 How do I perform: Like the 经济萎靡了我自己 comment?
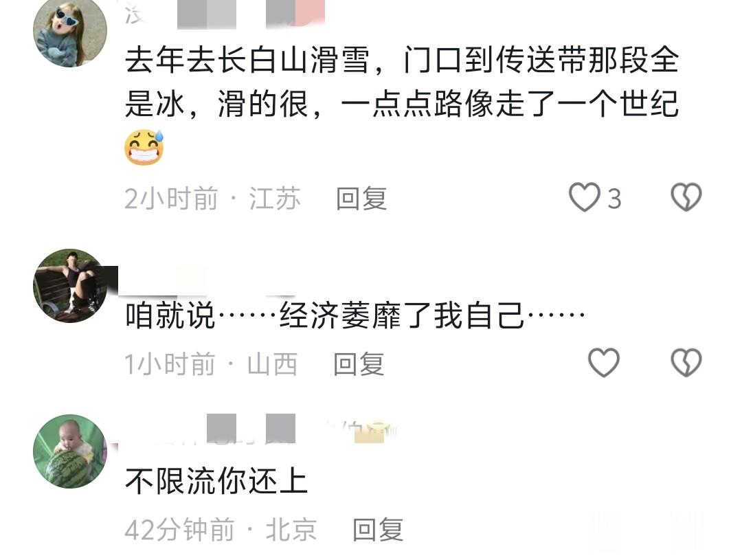[604, 363]
